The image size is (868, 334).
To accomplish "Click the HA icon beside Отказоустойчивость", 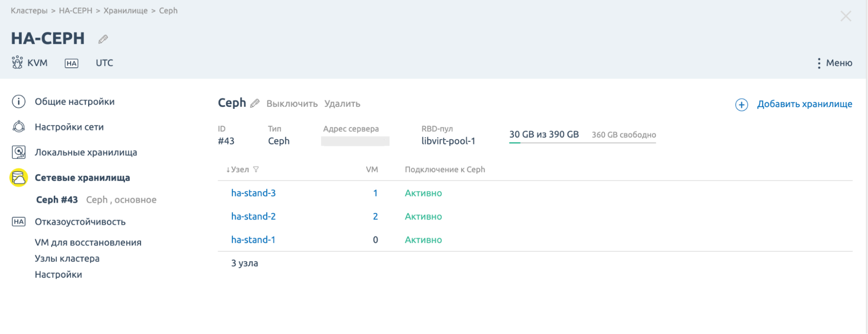I will click(x=19, y=222).
